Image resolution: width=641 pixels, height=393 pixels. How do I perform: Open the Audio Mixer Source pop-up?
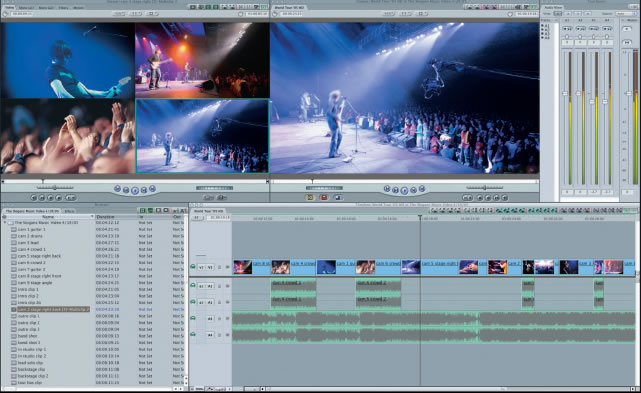pyautogui.click(x=626, y=13)
